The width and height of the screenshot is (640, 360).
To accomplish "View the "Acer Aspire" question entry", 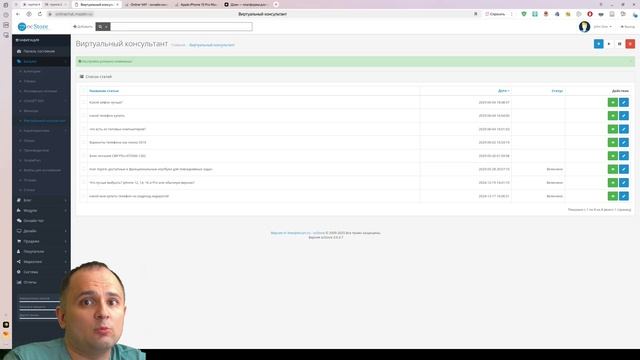I will tap(613, 169).
